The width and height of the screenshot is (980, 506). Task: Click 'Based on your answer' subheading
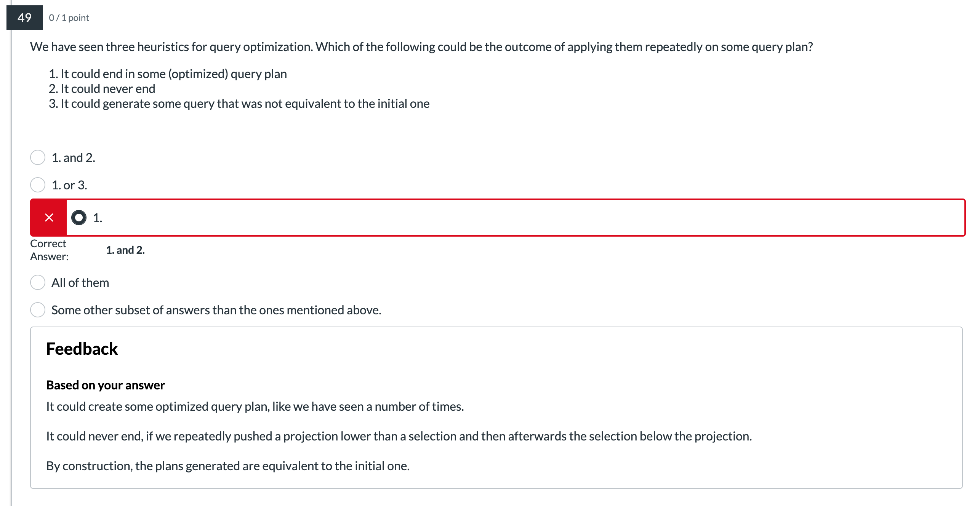click(x=106, y=385)
